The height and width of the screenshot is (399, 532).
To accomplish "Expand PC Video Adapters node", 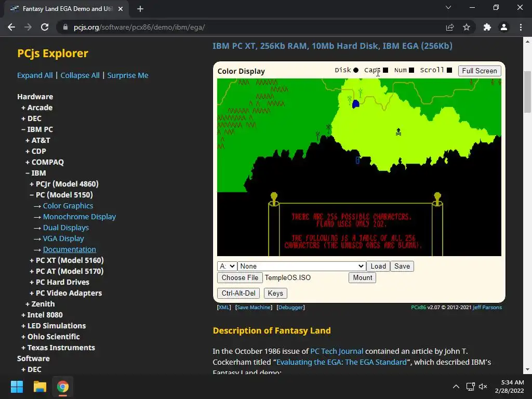I will tap(66, 293).
